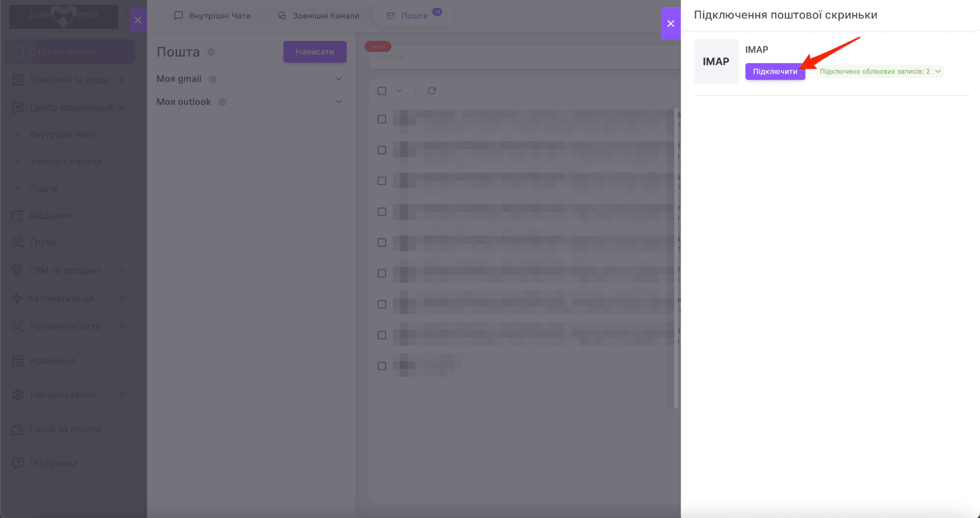Click the mail list vertical scrollbar
This screenshot has width=980, height=518.
676,257
